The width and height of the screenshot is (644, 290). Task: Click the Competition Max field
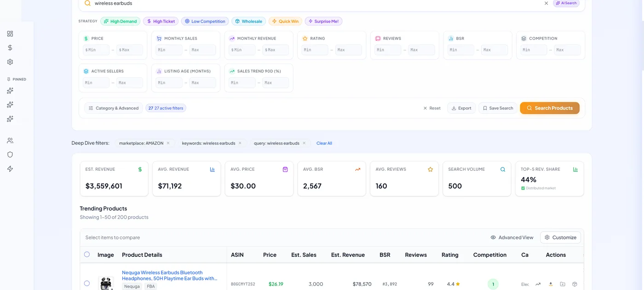(568, 50)
